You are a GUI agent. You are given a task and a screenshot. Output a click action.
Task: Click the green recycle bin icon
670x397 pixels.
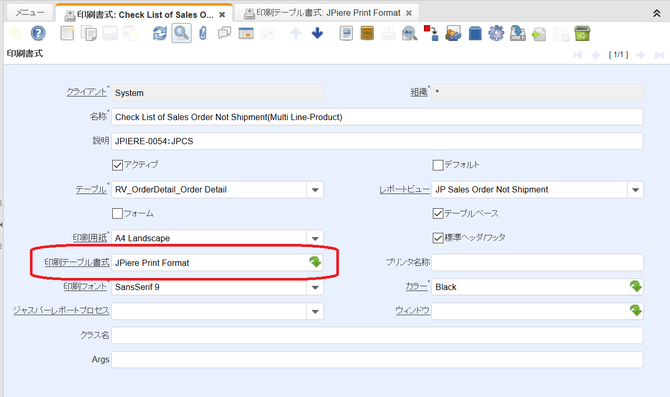coord(582,33)
